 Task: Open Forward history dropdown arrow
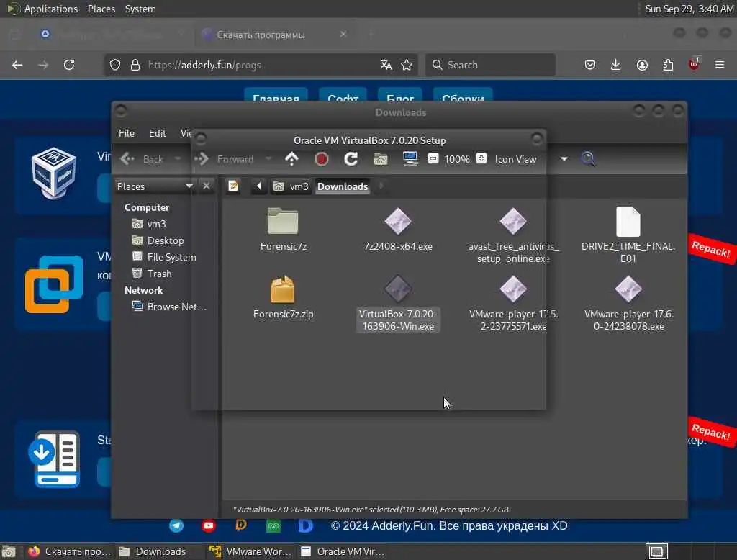[268, 159]
